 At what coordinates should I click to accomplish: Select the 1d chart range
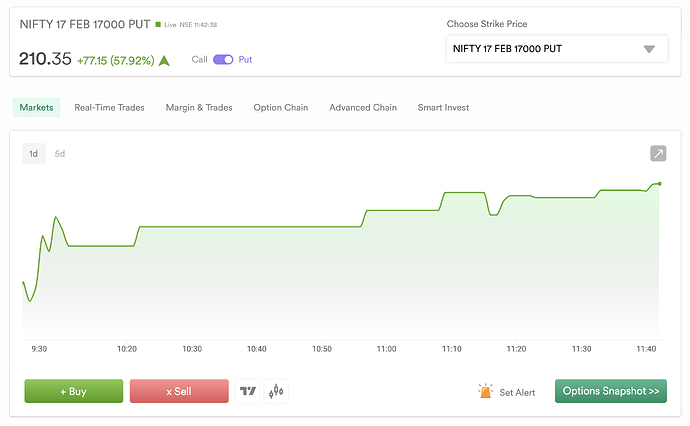tap(33, 154)
